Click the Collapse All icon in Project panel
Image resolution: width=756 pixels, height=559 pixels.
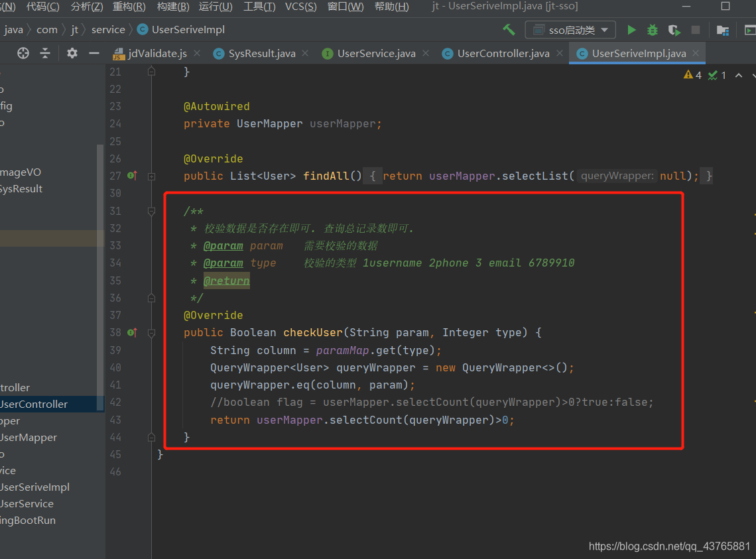coord(45,53)
